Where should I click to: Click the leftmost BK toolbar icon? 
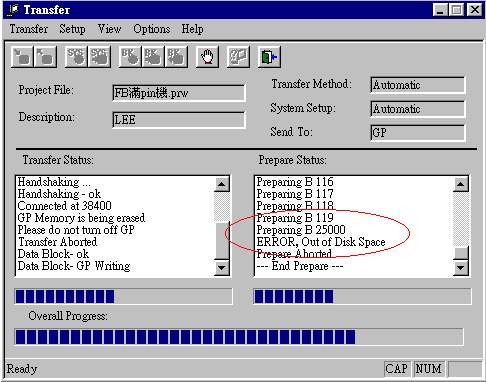[130, 57]
